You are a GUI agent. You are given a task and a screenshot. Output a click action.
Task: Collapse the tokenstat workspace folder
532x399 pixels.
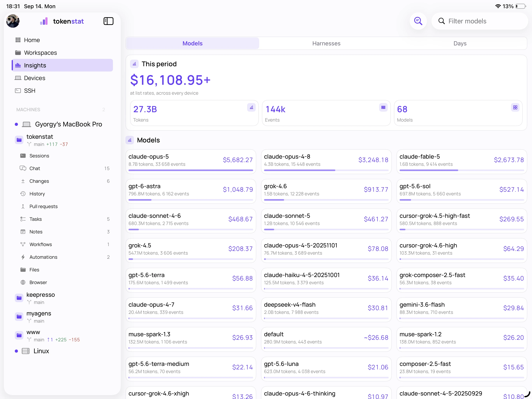[19, 140]
